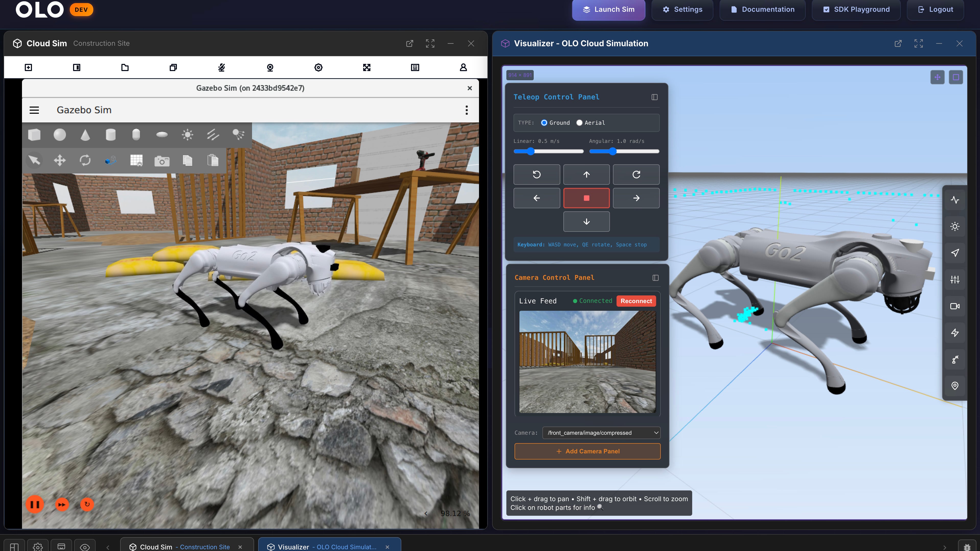Viewport: 980px width, 551px height.
Task: Move robot backward with down arrow
Action: (586, 222)
